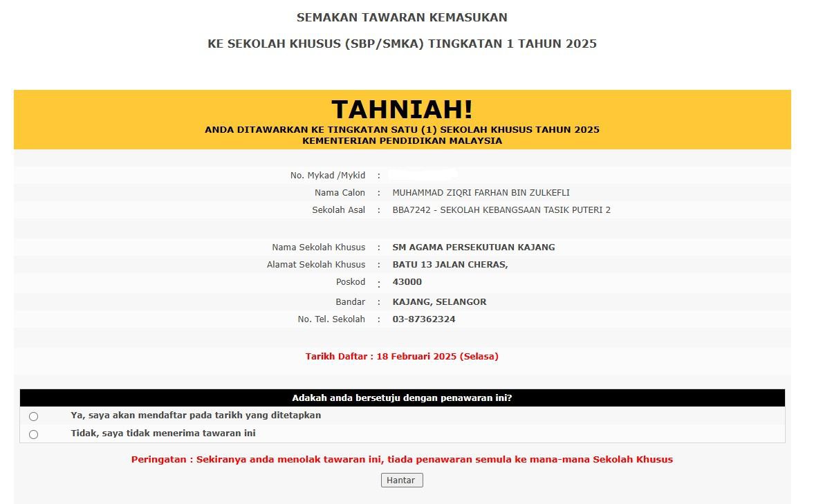Click the TAHNIAH! heading in yellow banner
Image resolution: width=814 pixels, height=504 pixels.
[x=402, y=109]
